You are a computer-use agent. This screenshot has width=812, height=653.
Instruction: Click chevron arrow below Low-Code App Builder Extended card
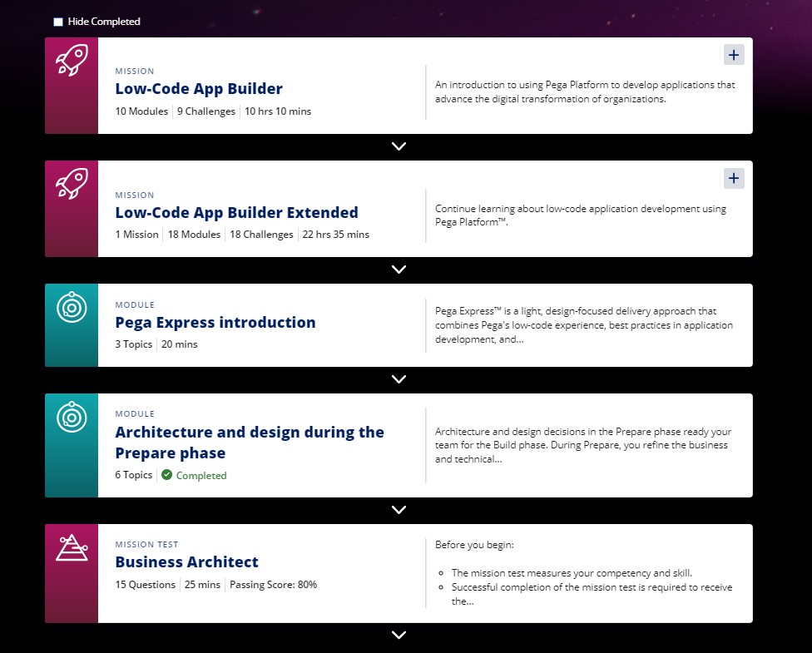pos(399,270)
